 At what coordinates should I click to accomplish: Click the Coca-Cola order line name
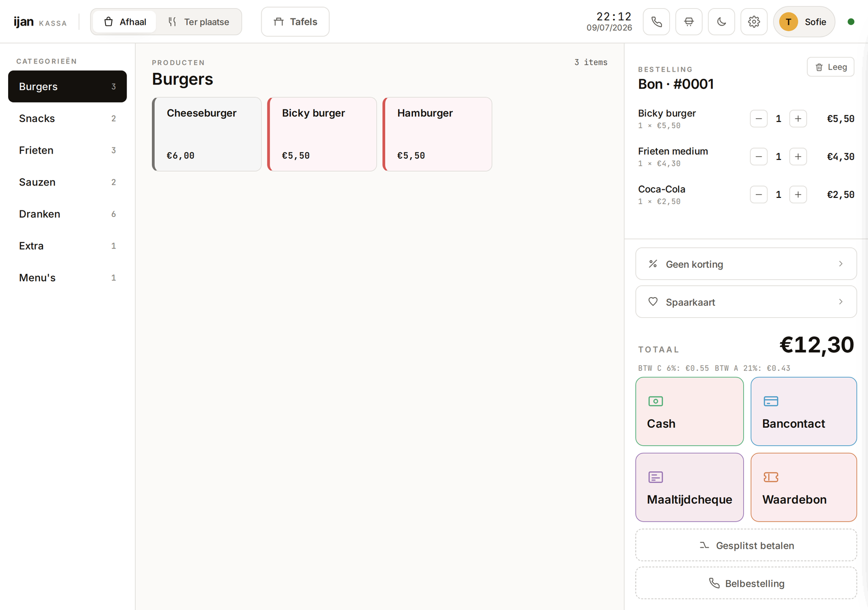tap(661, 189)
